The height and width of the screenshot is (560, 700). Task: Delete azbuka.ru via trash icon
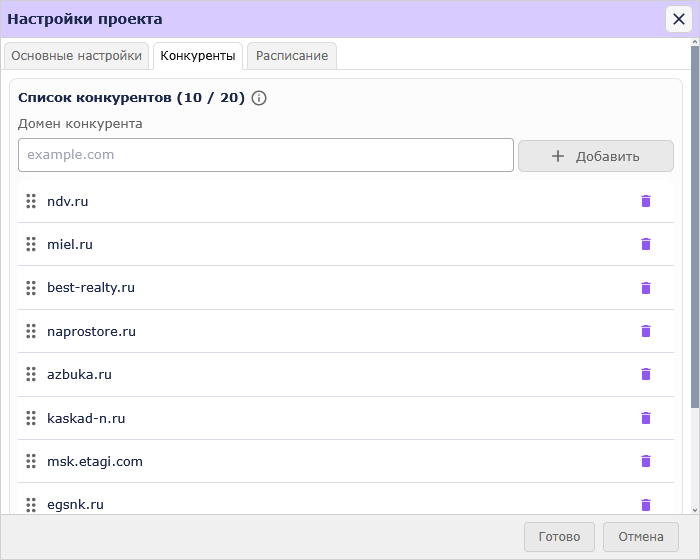(646, 374)
